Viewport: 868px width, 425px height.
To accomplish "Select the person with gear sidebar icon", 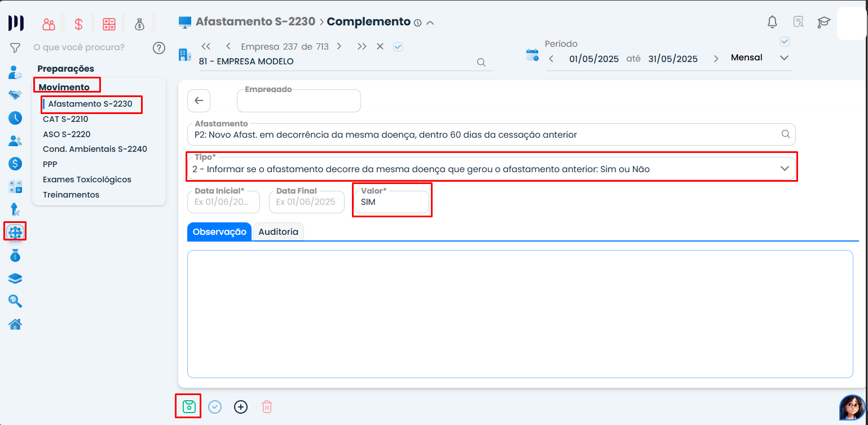I will pyautogui.click(x=15, y=72).
